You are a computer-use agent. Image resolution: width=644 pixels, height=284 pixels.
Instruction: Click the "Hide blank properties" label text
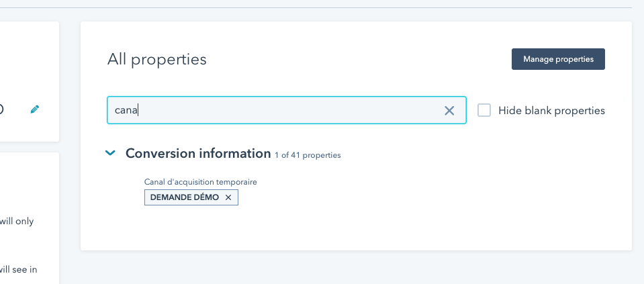coord(551,111)
